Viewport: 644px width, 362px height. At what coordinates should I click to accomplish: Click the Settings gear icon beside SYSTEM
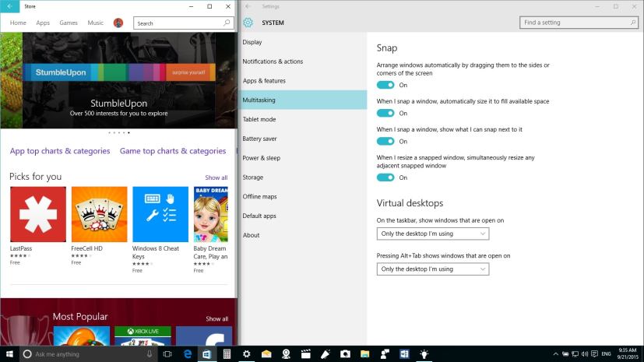(248, 23)
